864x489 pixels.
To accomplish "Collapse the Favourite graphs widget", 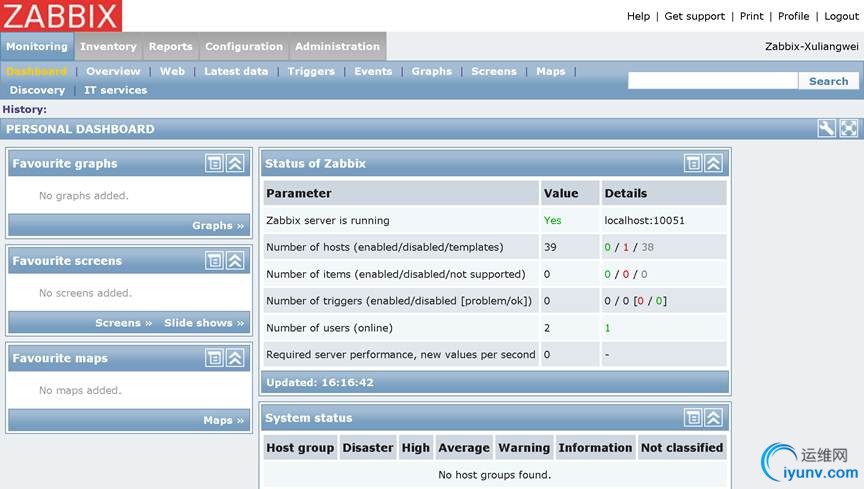I will click(236, 163).
